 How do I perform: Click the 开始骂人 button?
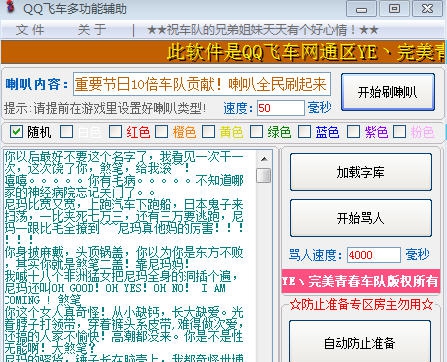(361, 218)
